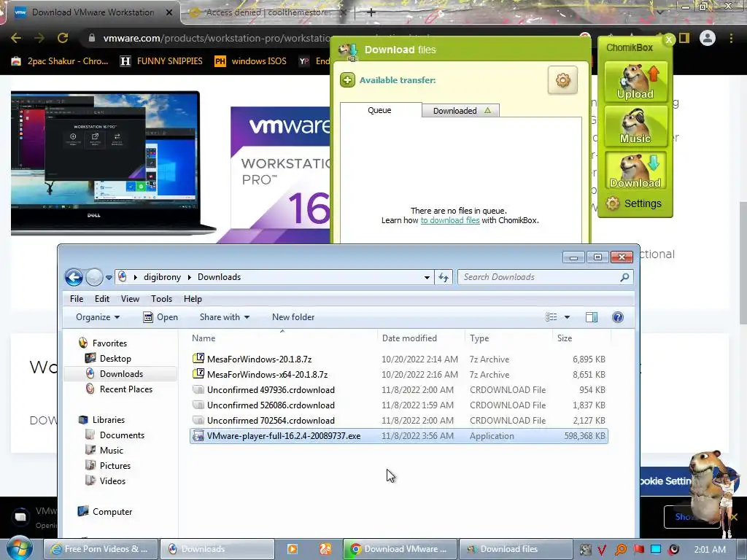Open the ChomikBox Music button
The image size is (747, 560).
pyautogui.click(x=635, y=125)
